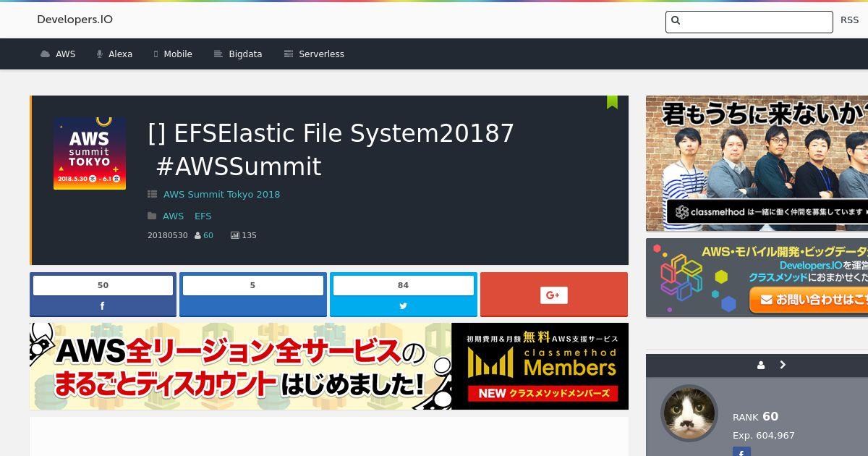Viewport: 868px width, 456px height.
Task: Click the Exp. 604,967 text
Action: tap(764, 436)
